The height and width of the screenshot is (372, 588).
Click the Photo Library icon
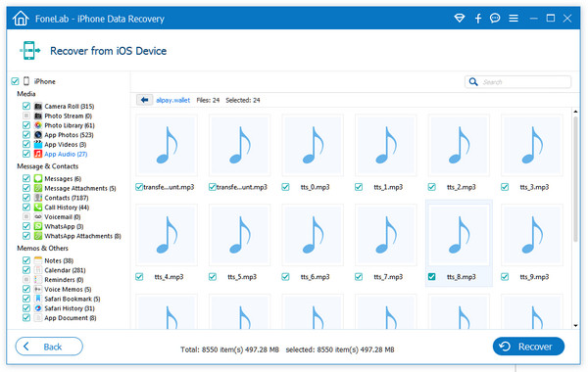tap(38, 125)
